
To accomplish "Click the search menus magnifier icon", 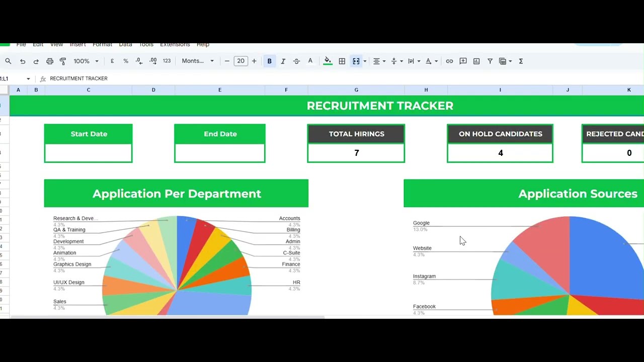I will tap(8, 61).
